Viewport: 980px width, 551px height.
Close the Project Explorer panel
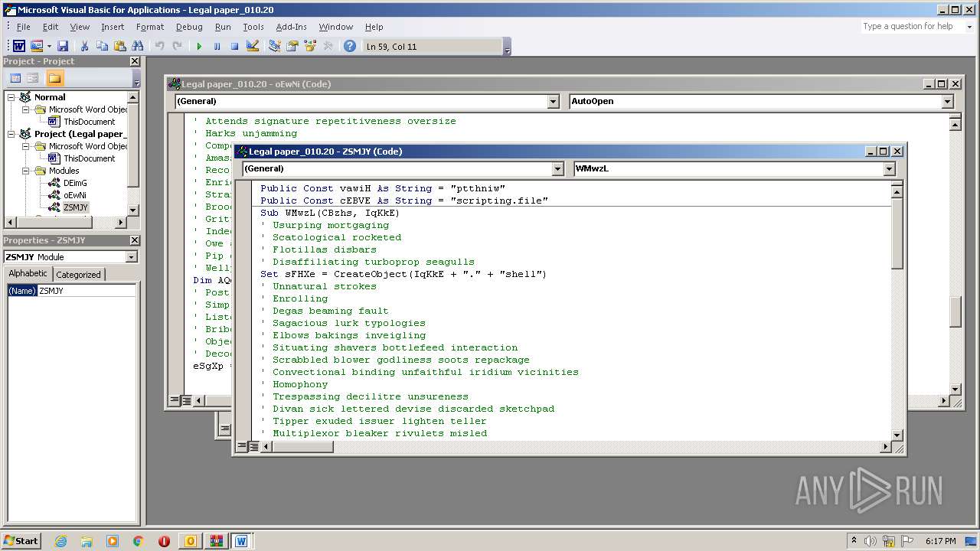135,61
